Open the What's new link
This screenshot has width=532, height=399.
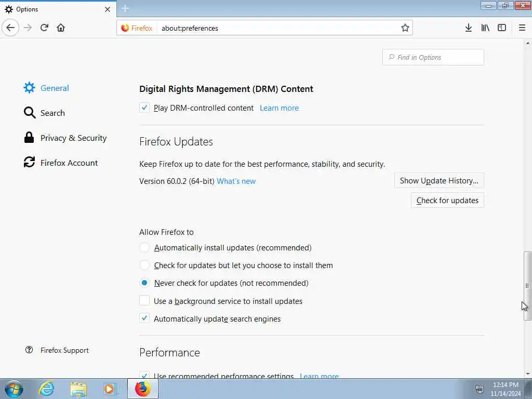pos(236,181)
